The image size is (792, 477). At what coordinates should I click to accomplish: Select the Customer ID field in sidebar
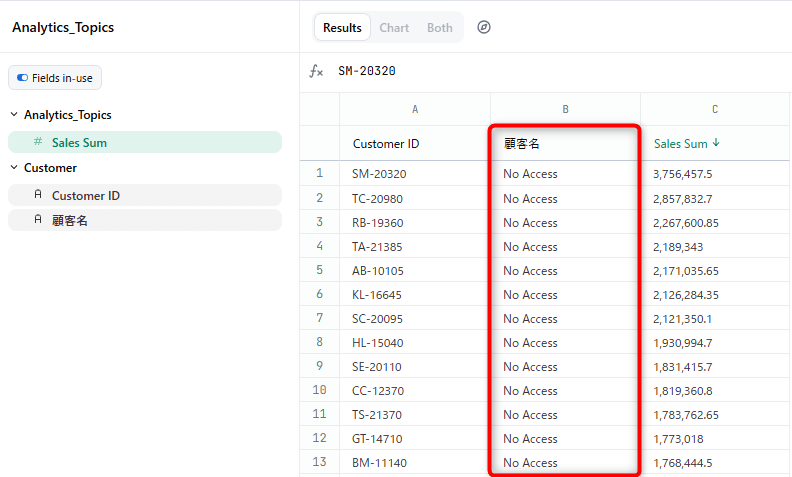[145, 195]
